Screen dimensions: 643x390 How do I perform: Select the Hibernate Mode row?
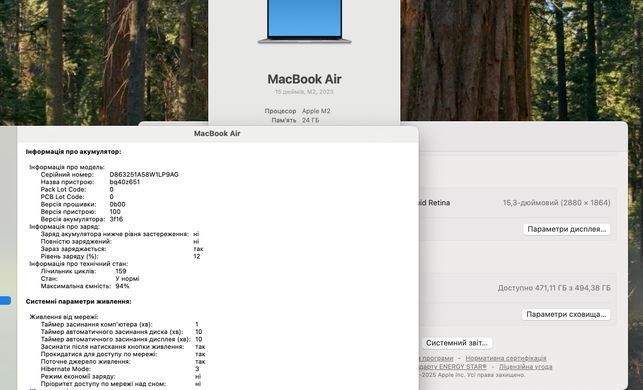tap(120, 369)
